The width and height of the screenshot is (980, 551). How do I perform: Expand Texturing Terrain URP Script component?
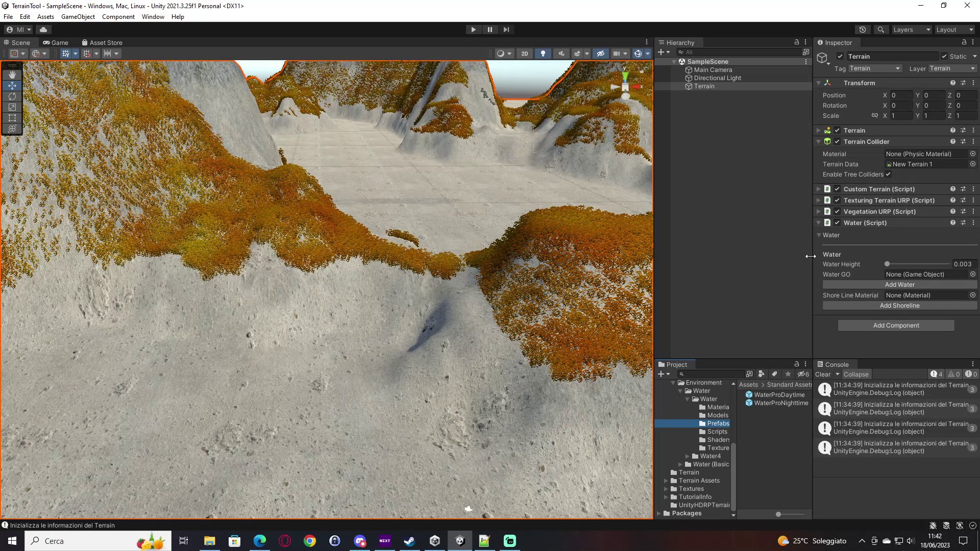coord(818,200)
